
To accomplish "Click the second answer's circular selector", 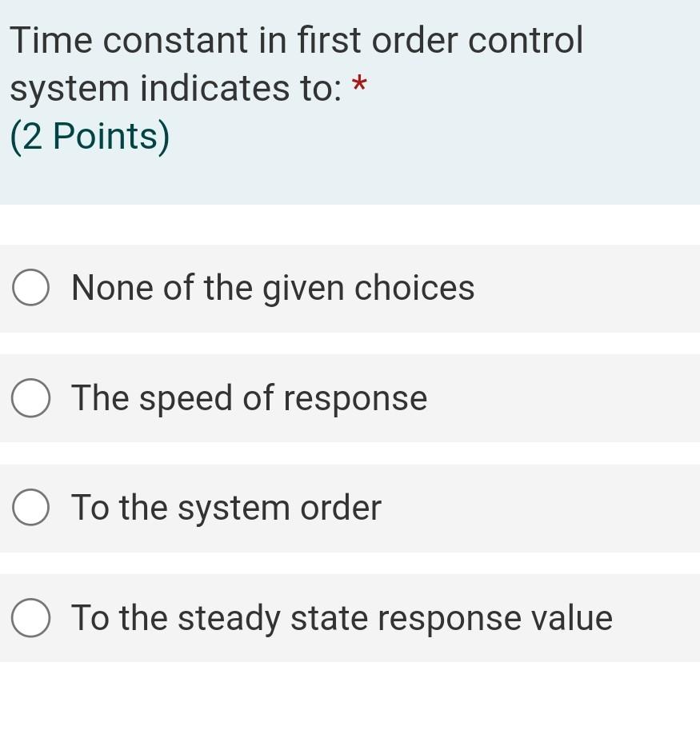I will 30,397.
